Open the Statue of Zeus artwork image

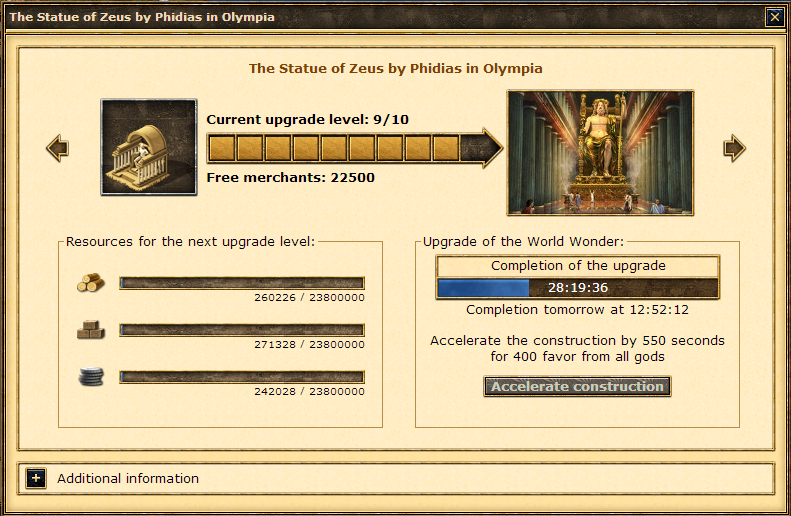click(600, 153)
